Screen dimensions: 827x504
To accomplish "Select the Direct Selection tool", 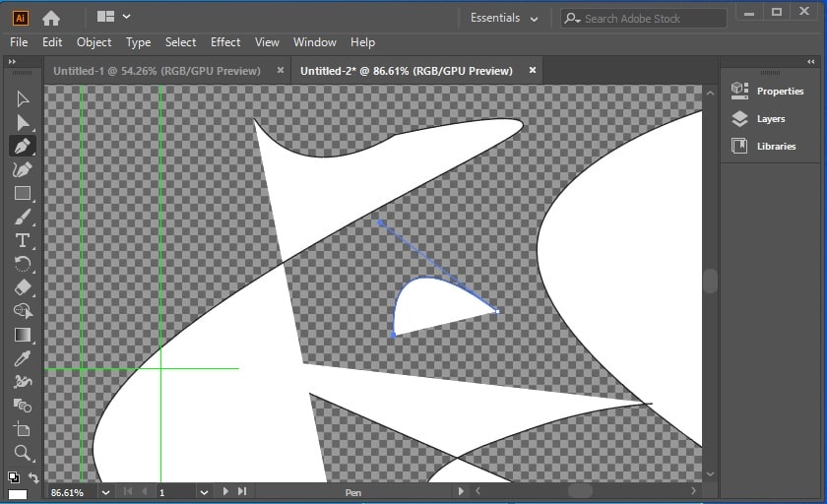I will pyautogui.click(x=22, y=123).
